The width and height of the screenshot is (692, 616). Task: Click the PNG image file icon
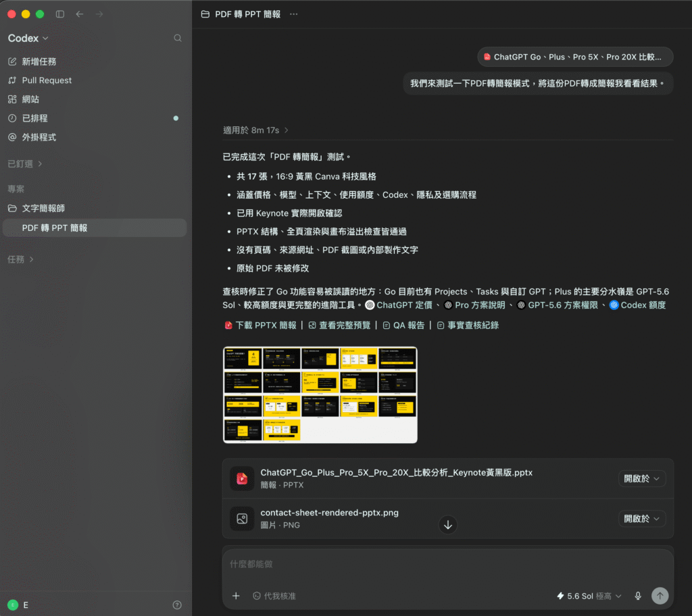click(x=242, y=519)
